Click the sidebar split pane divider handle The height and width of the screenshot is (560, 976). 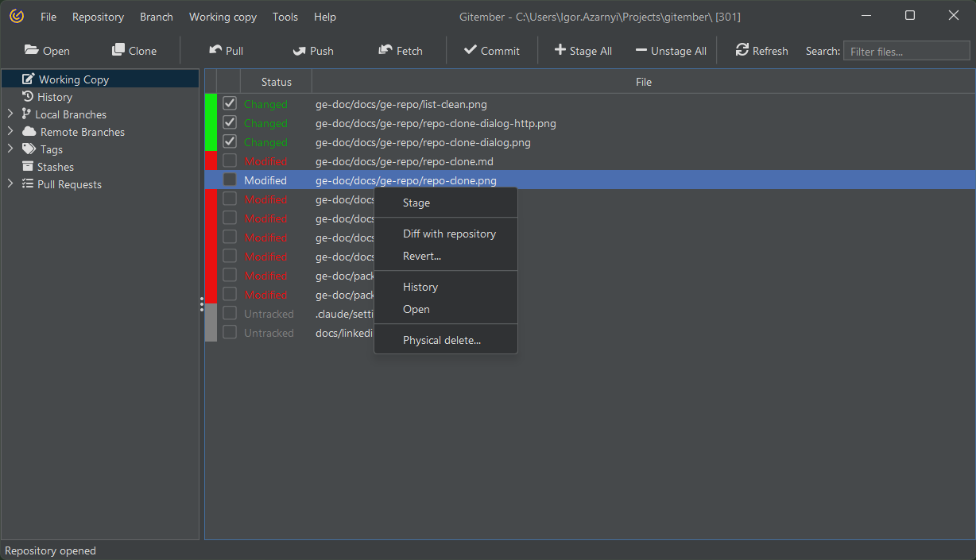point(202,304)
